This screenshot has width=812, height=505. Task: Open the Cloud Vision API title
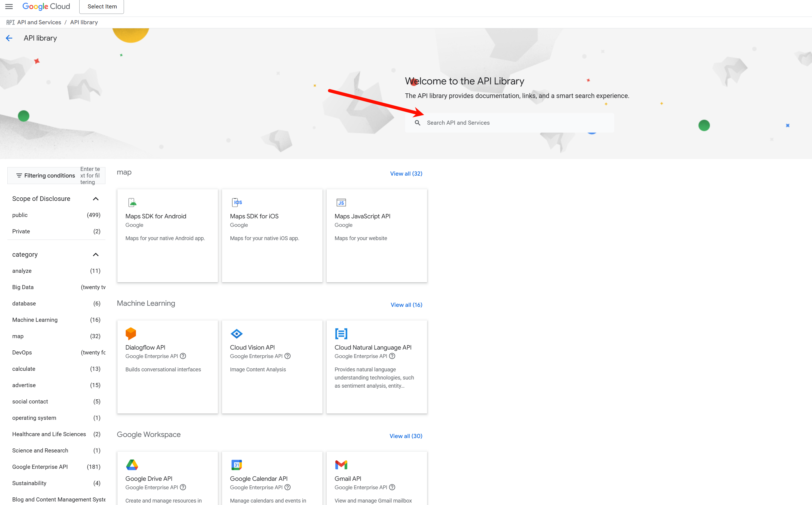[x=252, y=348]
